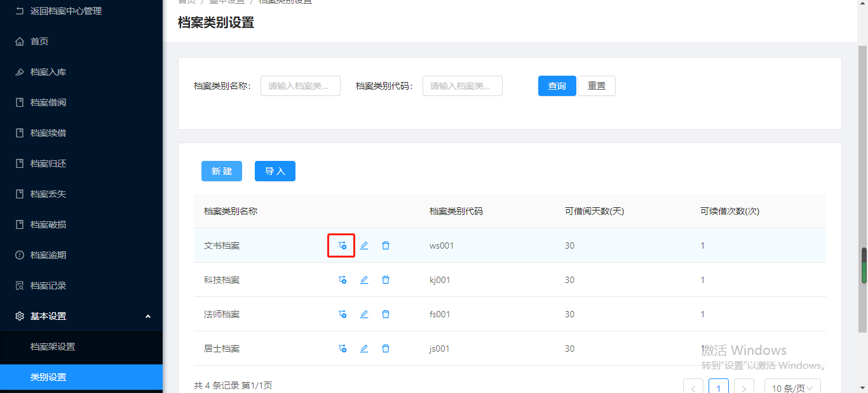Screen dimensions: 868x393
Task: Click the 查询 button
Action: click(557, 86)
